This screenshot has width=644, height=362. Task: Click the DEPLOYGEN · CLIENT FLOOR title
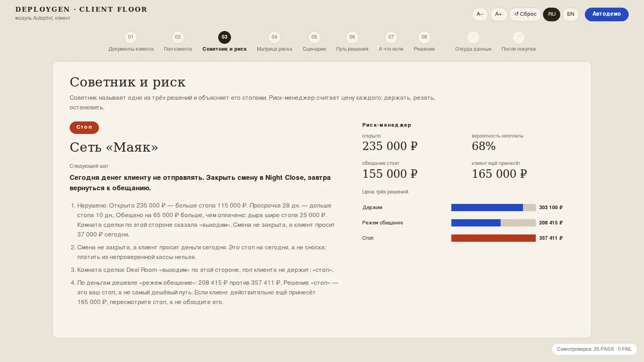tap(81, 9)
